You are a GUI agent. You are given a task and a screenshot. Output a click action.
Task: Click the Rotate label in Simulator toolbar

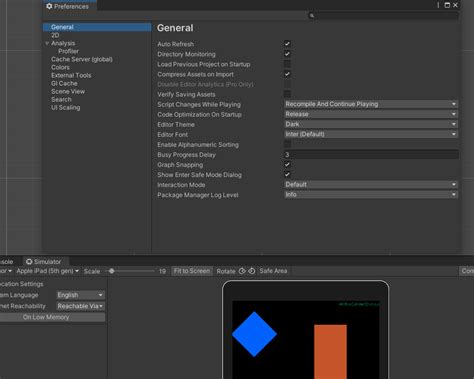(226, 271)
